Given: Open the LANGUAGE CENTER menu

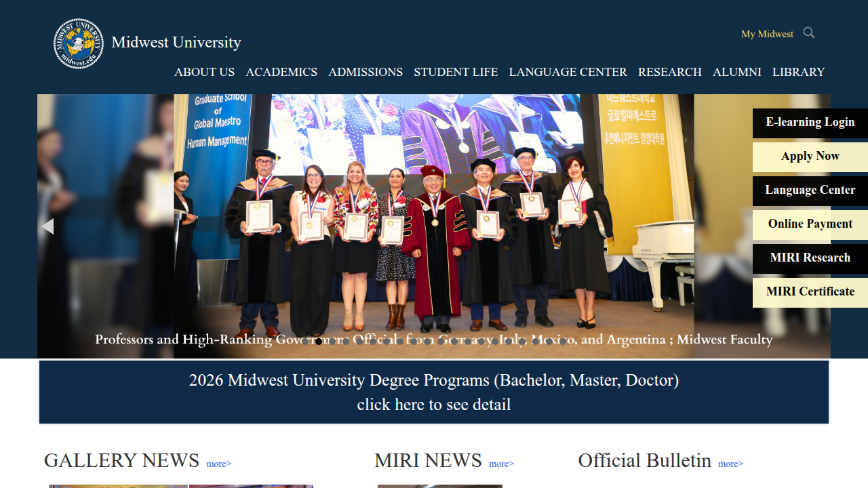Looking at the screenshot, I should point(568,72).
